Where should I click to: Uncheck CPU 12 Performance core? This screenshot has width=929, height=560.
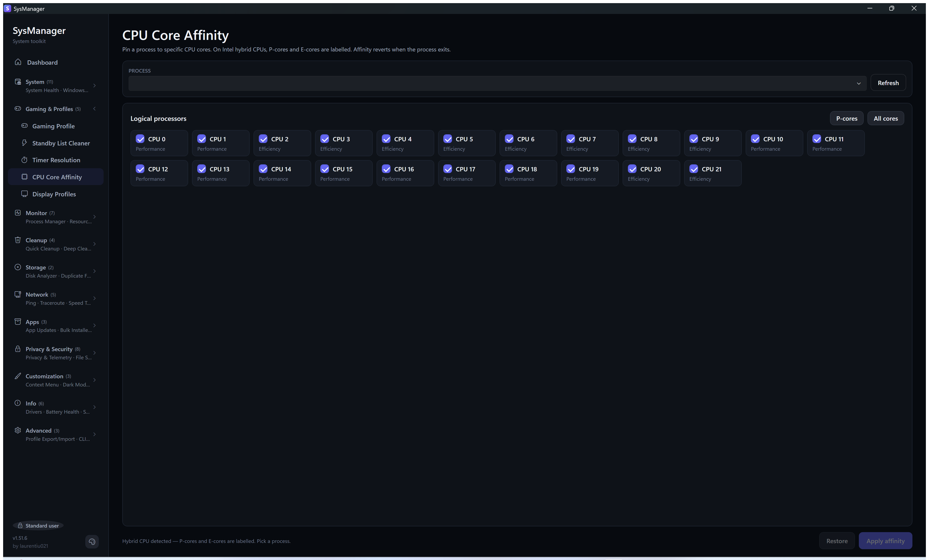tap(140, 169)
